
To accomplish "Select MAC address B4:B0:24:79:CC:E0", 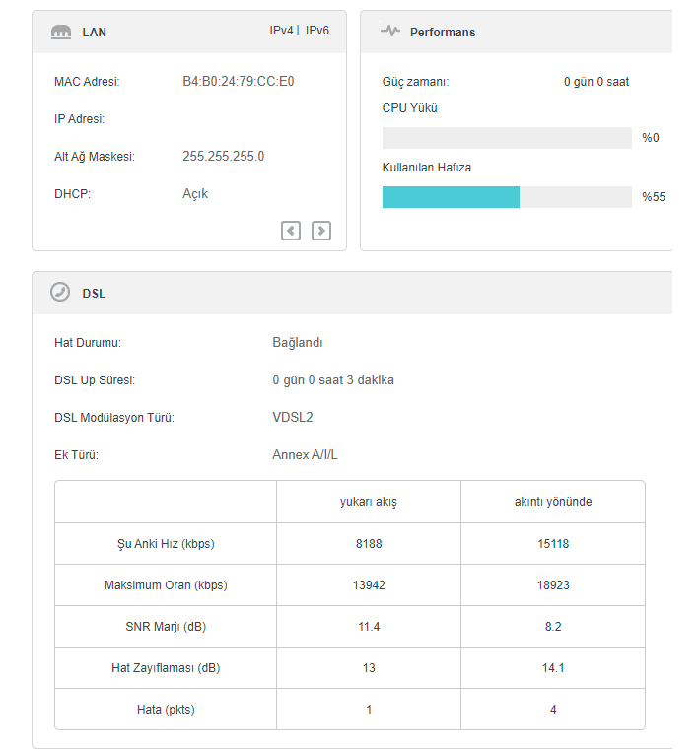I will point(239,81).
